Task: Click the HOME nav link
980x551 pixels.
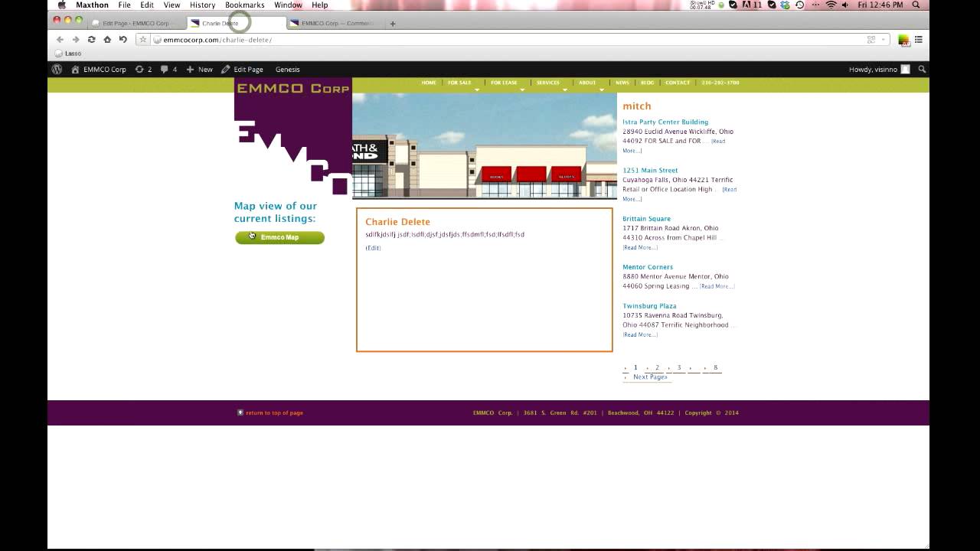Action: (x=429, y=83)
